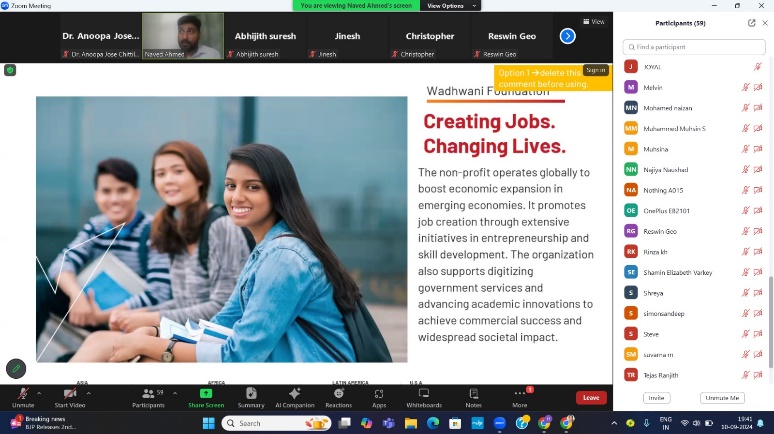Open the More menu in toolbar
774x434 pixels.
tap(520, 398)
